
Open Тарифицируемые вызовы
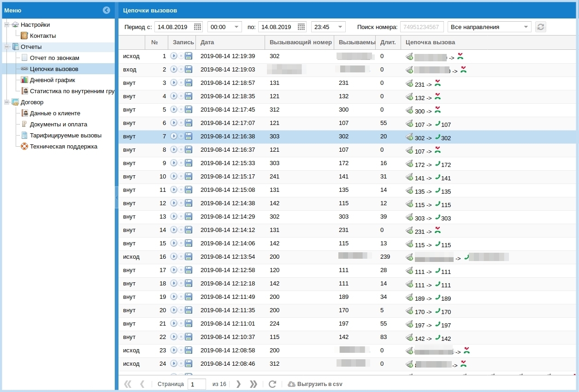point(65,135)
